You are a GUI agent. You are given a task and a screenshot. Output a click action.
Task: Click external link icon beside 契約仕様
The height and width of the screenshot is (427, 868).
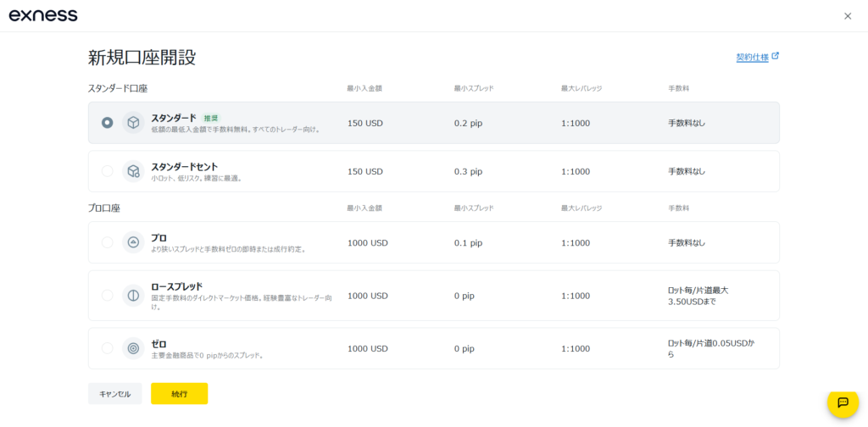click(775, 56)
